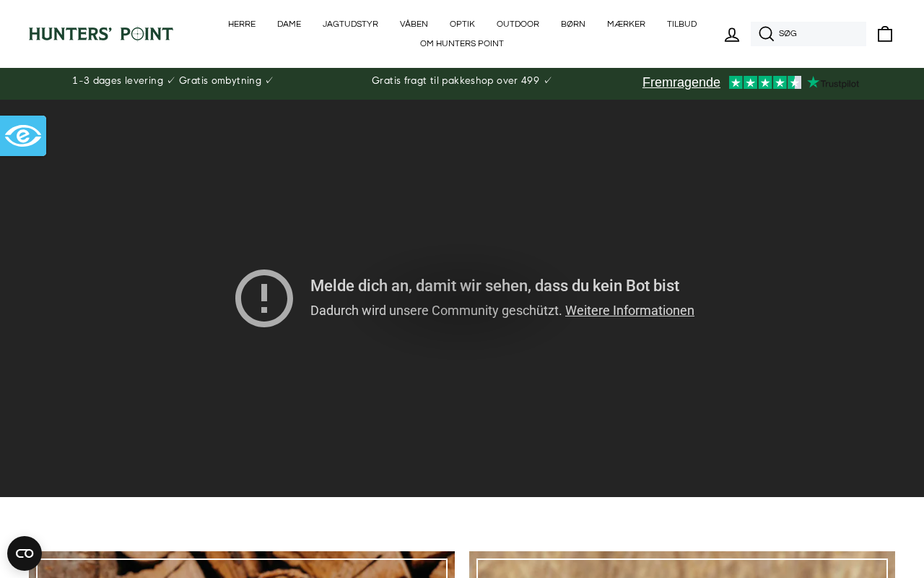Click the Trustpilot star rating

pyautogui.click(x=765, y=82)
